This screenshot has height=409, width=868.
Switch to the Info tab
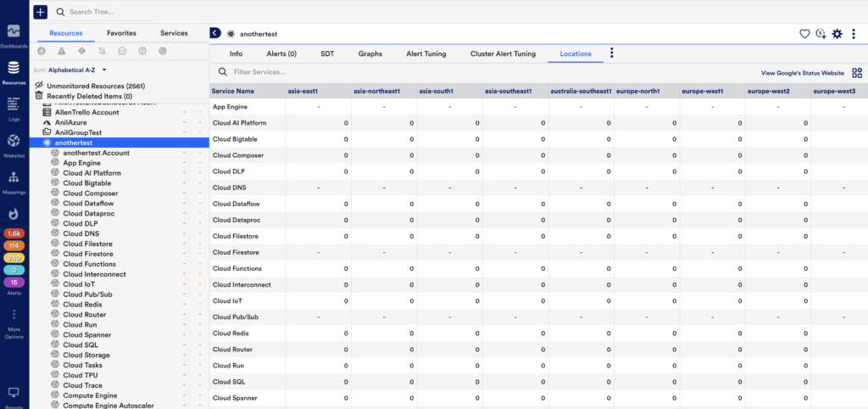[x=236, y=53]
